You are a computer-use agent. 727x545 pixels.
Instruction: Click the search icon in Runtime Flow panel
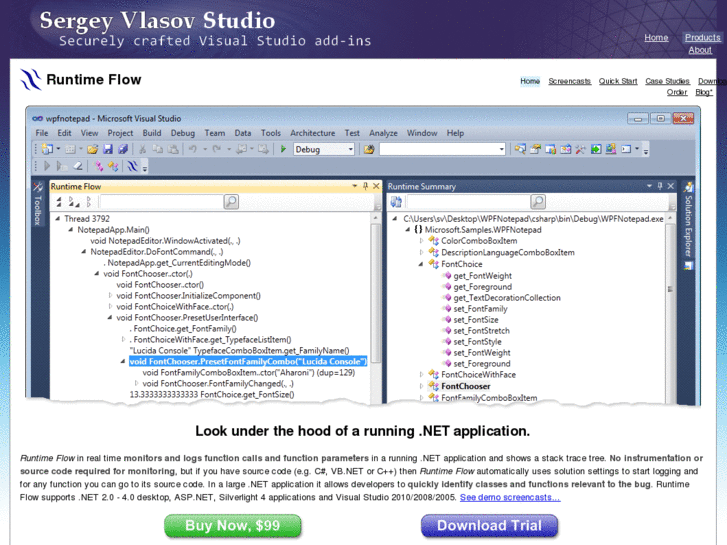[231, 202]
